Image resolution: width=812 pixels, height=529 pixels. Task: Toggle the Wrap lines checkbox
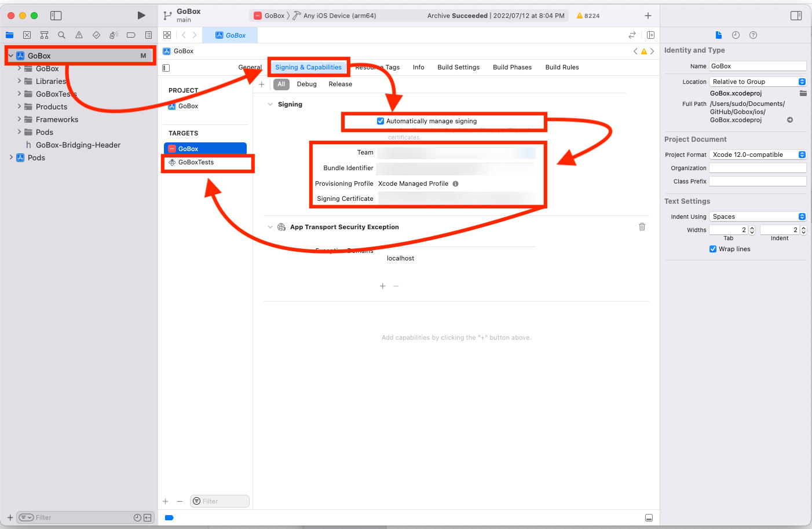pyautogui.click(x=713, y=249)
